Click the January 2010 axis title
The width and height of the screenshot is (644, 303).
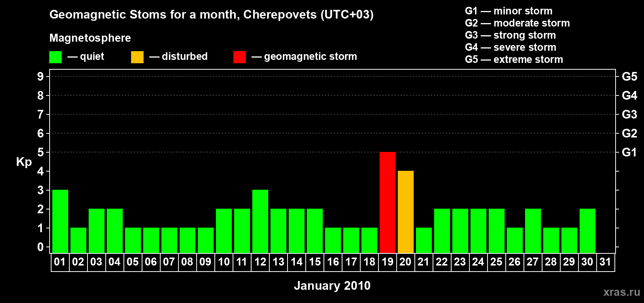(x=332, y=286)
